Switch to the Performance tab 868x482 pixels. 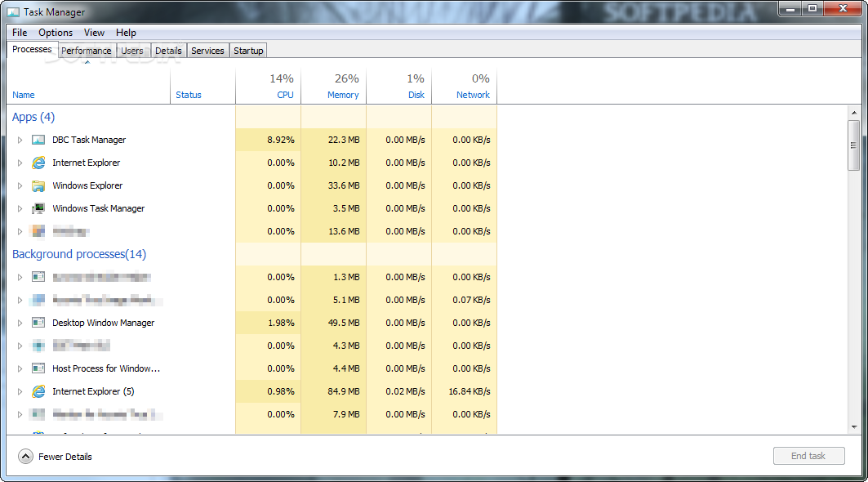point(87,51)
